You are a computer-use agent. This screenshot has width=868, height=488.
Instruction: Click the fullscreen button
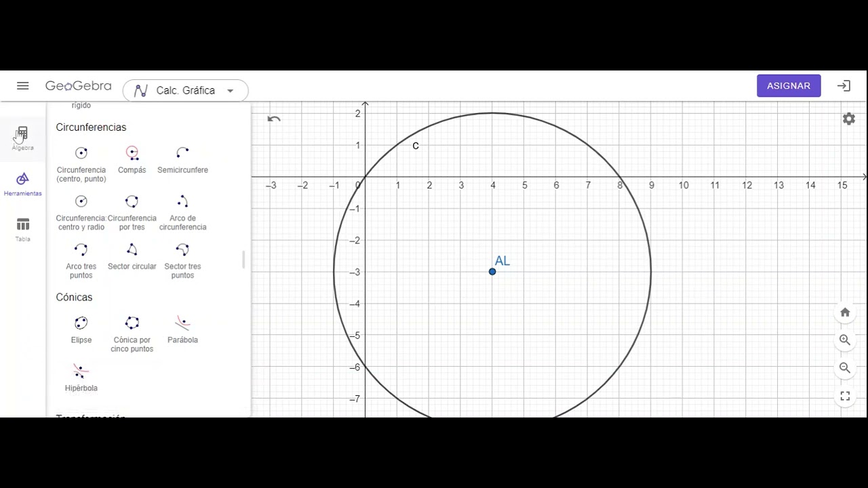point(845,396)
